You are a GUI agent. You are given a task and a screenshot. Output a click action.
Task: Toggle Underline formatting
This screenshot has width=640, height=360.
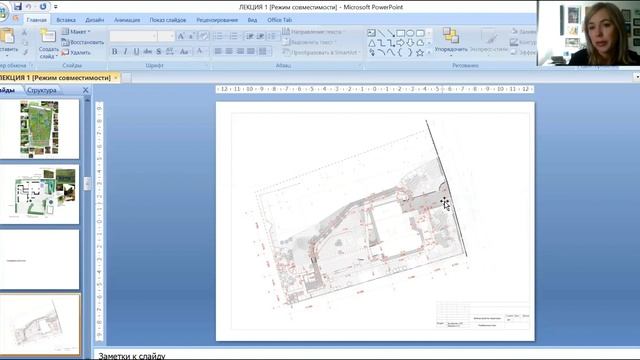click(x=136, y=51)
